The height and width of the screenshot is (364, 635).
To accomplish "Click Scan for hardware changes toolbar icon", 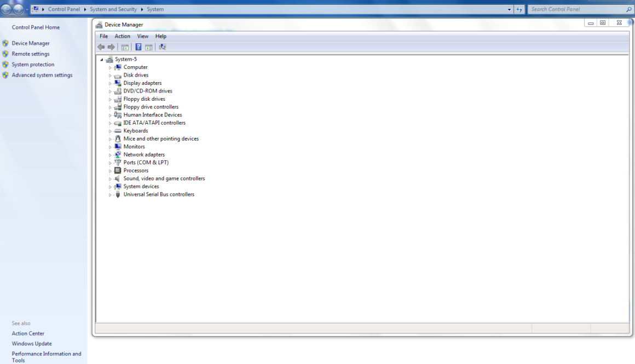I will point(162,47).
